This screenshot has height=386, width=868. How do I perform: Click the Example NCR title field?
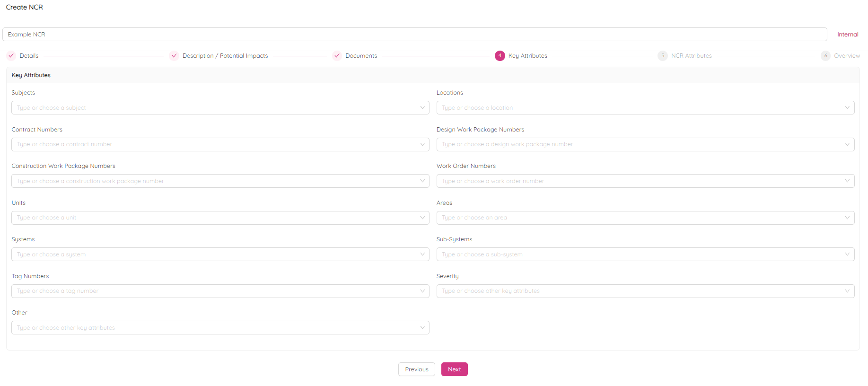(x=414, y=35)
